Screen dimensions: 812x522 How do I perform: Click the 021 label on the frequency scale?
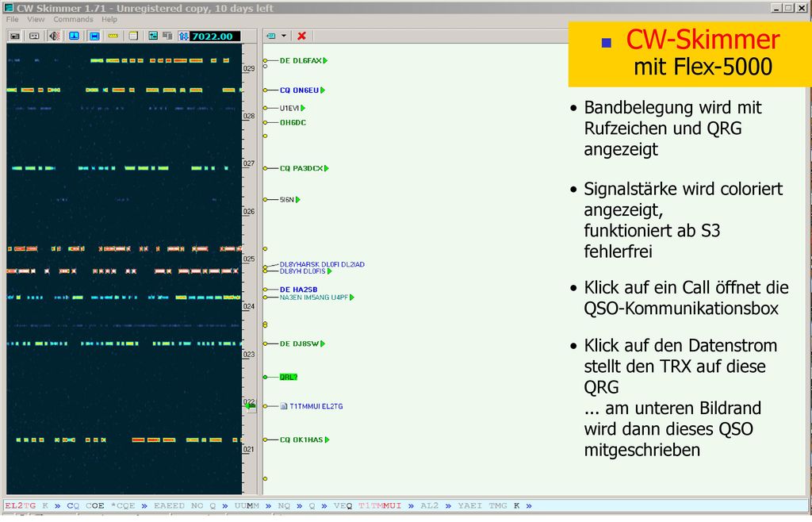[x=248, y=450]
